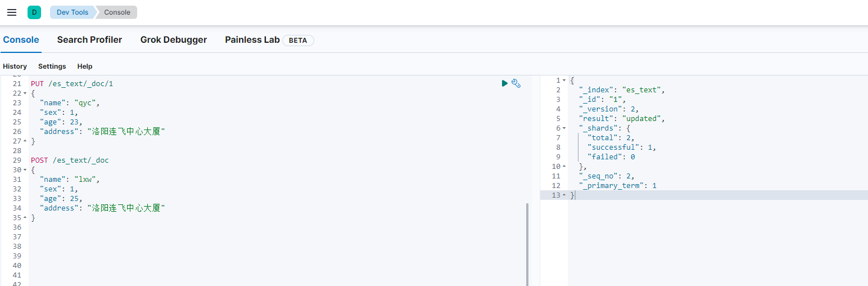Select the Painless Lab tab
868x286 pixels.
tap(252, 40)
